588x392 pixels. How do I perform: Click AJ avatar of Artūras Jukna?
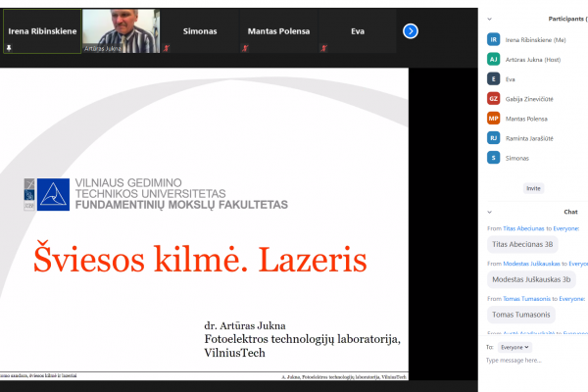tap(494, 59)
